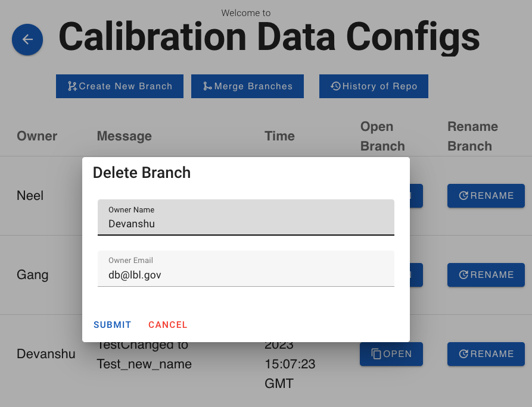
Task: Click the Time column header
Action: tap(279, 136)
